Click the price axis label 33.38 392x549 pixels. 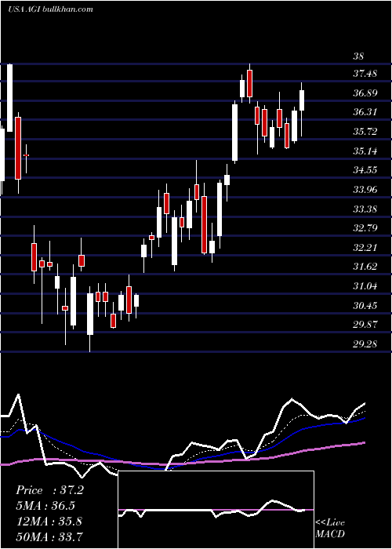(x=365, y=209)
